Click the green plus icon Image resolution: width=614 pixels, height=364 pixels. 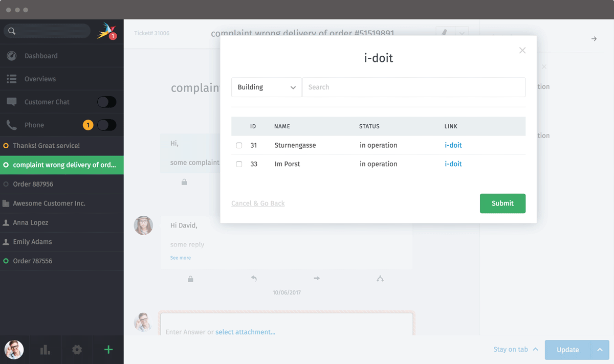pos(108,350)
